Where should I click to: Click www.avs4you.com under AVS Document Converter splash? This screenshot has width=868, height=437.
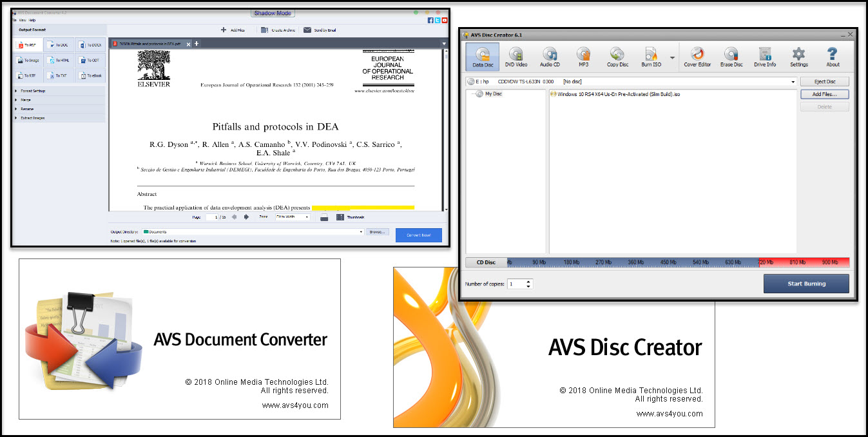point(295,405)
